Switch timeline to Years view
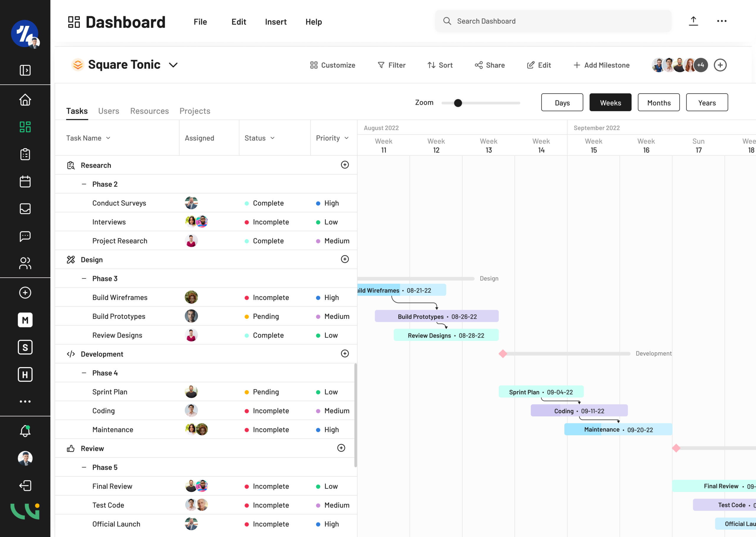Viewport: 756px width, 537px height. [x=707, y=102]
